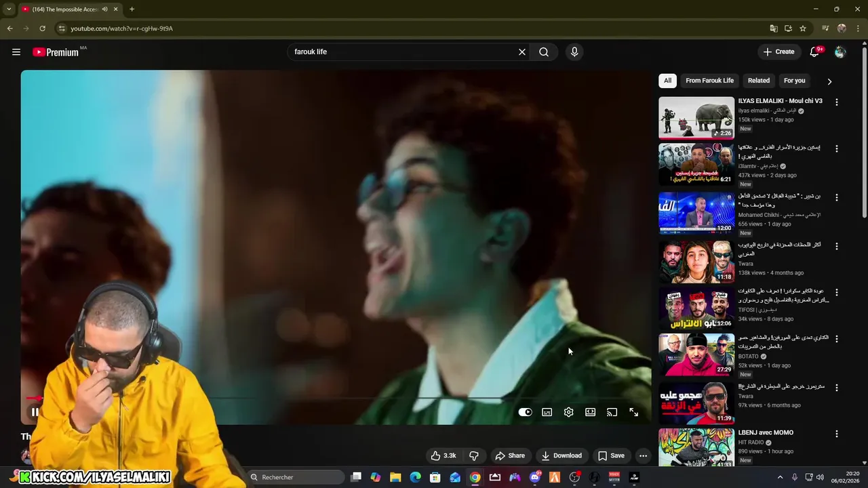Screen dimensions: 868x488
Task: Start voice search with microphone
Action: click(x=574, y=52)
